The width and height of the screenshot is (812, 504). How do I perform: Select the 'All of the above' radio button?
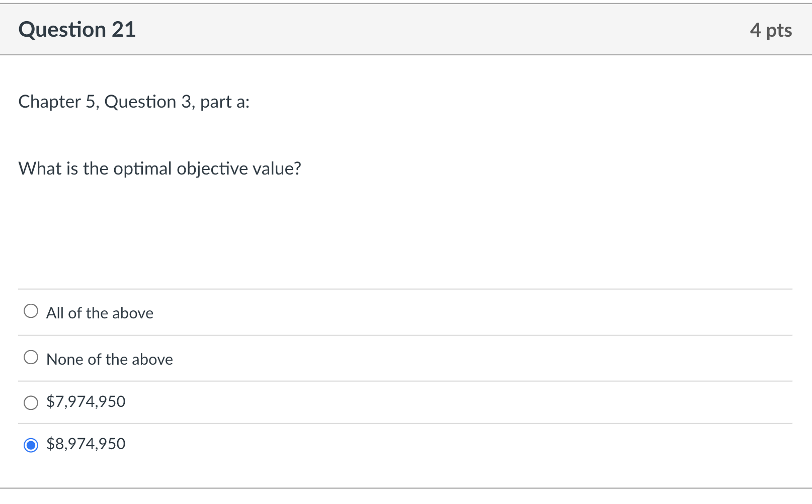click(x=31, y=311)
